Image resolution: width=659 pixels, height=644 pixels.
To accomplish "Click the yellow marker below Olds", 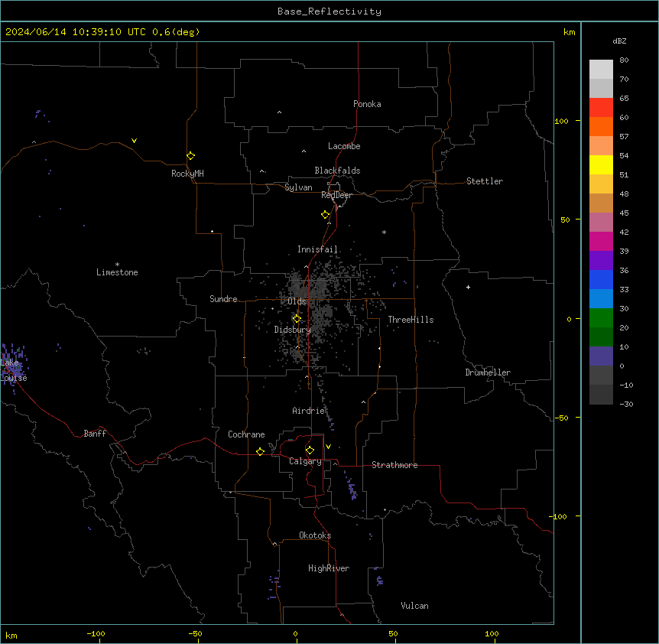I will (x=297, y=319).
